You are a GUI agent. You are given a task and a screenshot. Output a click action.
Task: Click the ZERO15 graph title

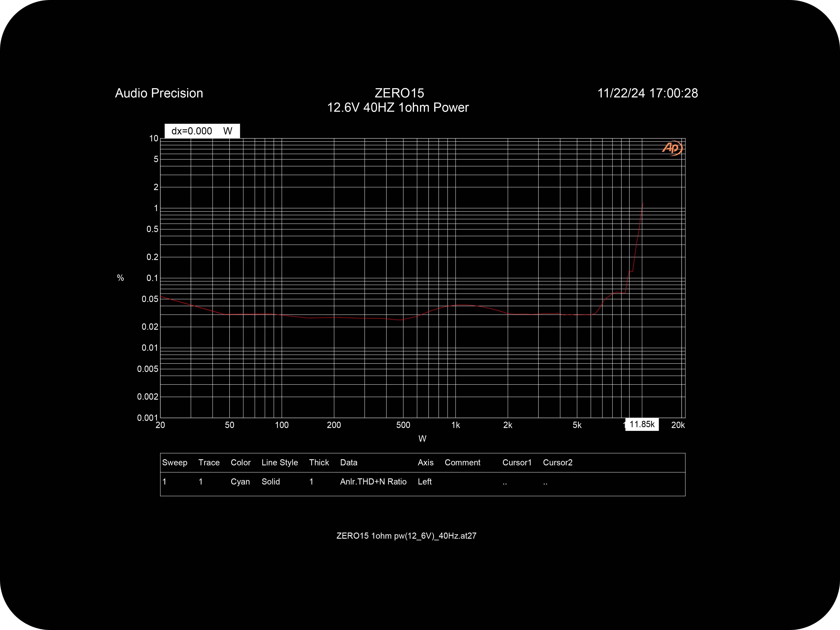click(x=399, y=93)
